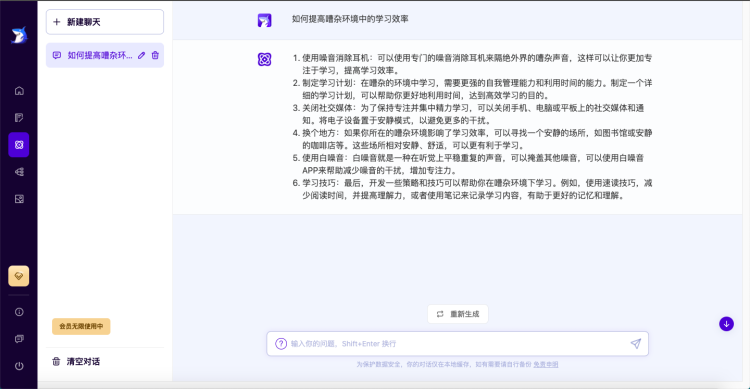The height and width of the screenshot is (389, 750).
Task: Open the 免责申明 disclaimer link
Action: coord(546,364)
